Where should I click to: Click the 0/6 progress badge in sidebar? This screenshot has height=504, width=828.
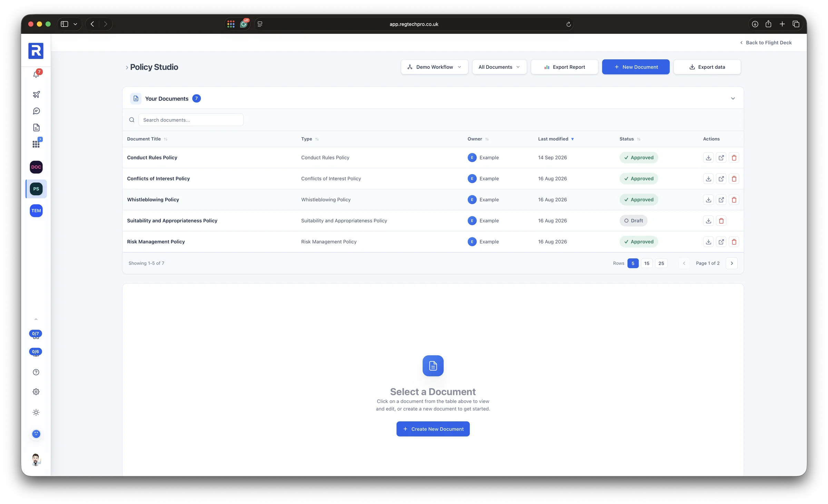(36, 352)
